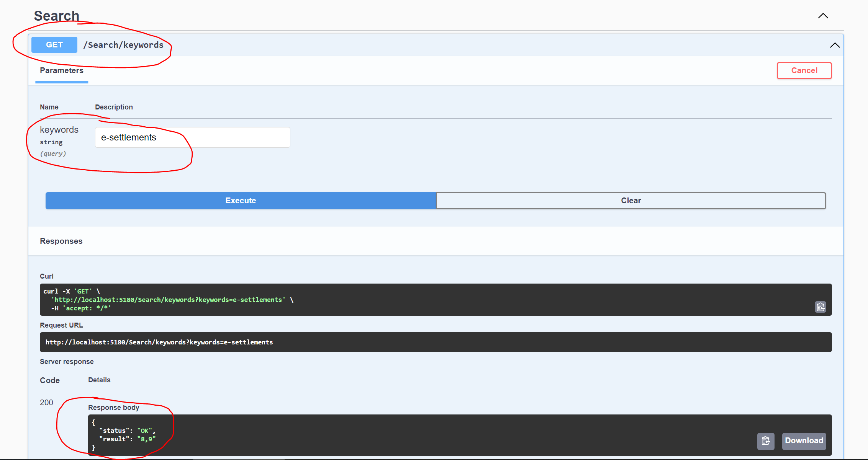This screenshot has height=460, width=868.
Task: Click the clipboard icon in Curl block
Action: (821, 307)
